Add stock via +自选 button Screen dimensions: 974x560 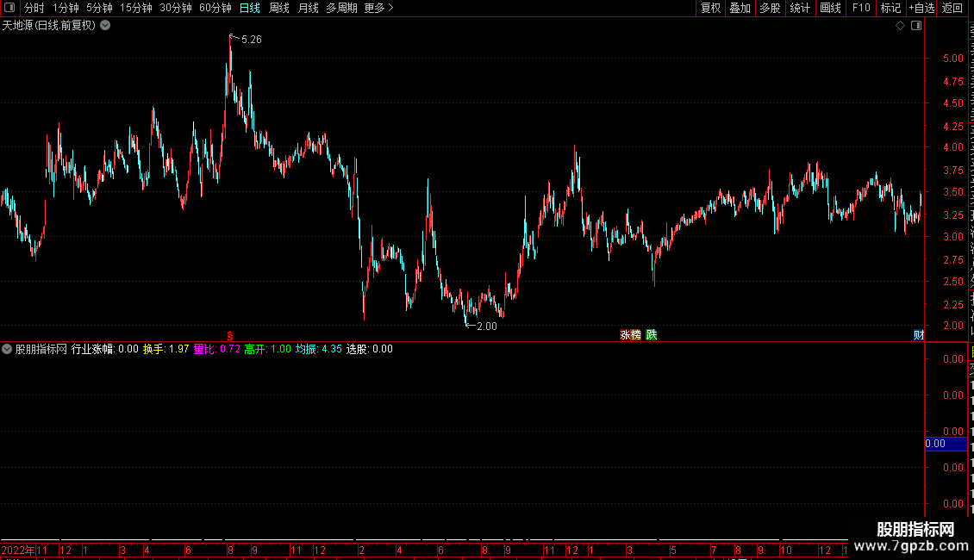pos(921,8)
